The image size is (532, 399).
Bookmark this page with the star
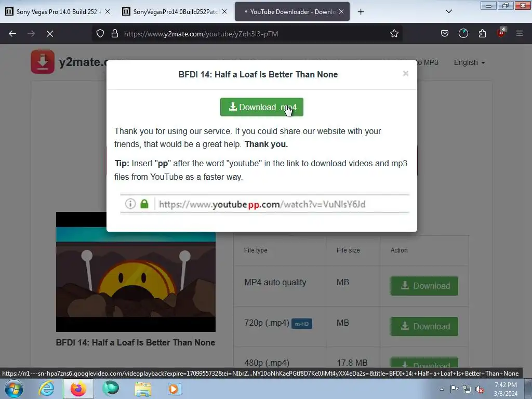394,34
